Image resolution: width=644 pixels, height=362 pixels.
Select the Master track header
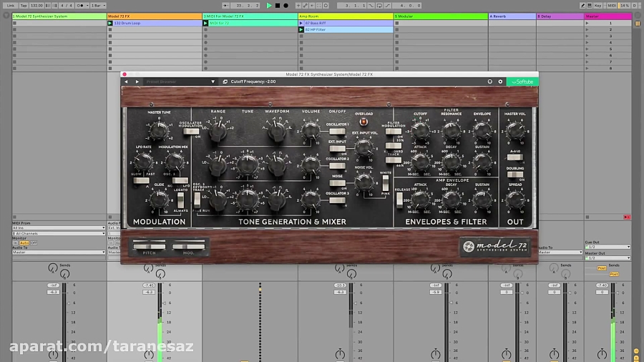coord(608,16)
